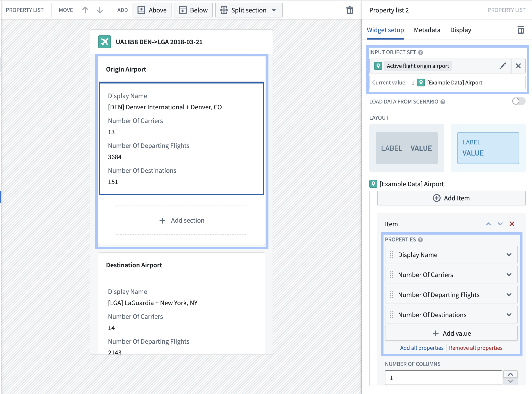Screen dimensions: 532x394
Task: Delete the widget using the toolbar trash icon
Action: [350, 10]
